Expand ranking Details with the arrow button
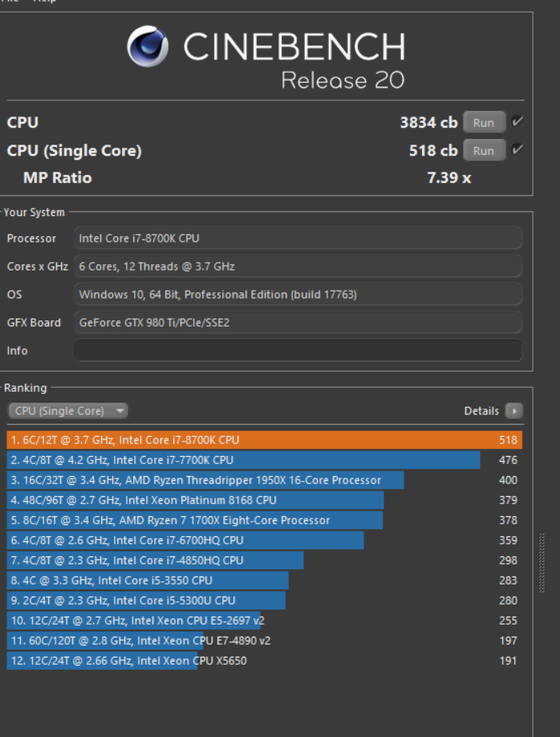 click(x=514, y=411)
